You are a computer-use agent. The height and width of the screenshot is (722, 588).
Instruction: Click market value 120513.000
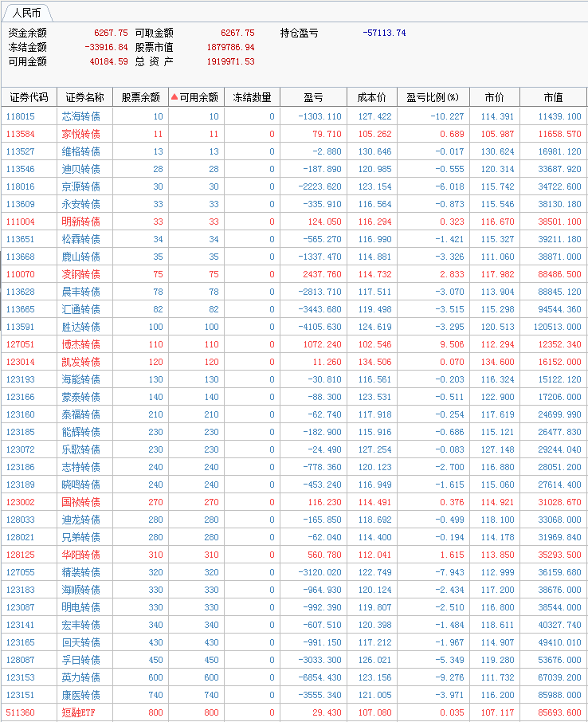click(558, 327)
